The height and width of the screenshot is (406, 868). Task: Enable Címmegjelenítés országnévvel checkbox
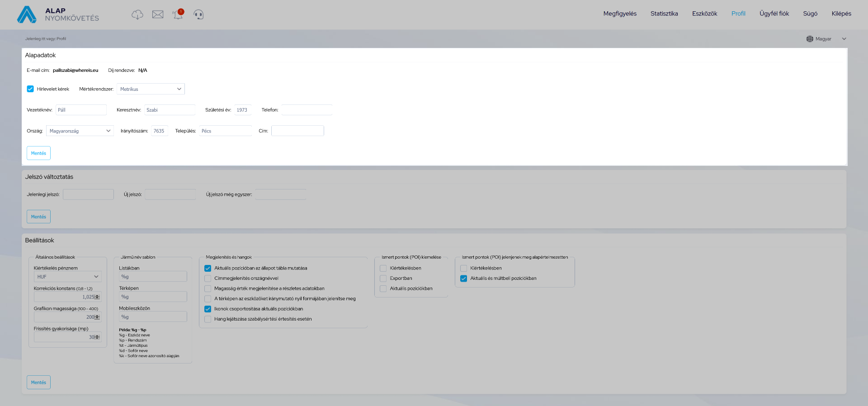(x=208, y=279)
